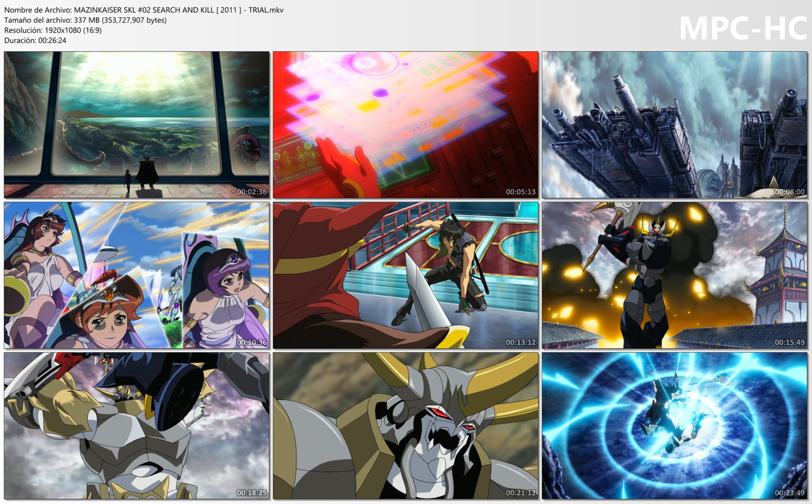
Task: Select the 00:15:49 robot and explosions frame
Action: 674,275
